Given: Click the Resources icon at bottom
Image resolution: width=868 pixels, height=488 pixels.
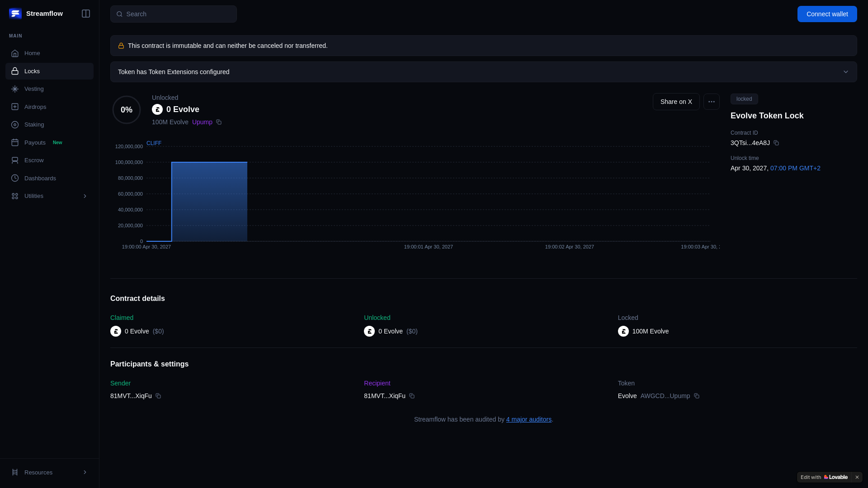Looking at the screenshot, I should pyautogui.click(x=15, y=473).
